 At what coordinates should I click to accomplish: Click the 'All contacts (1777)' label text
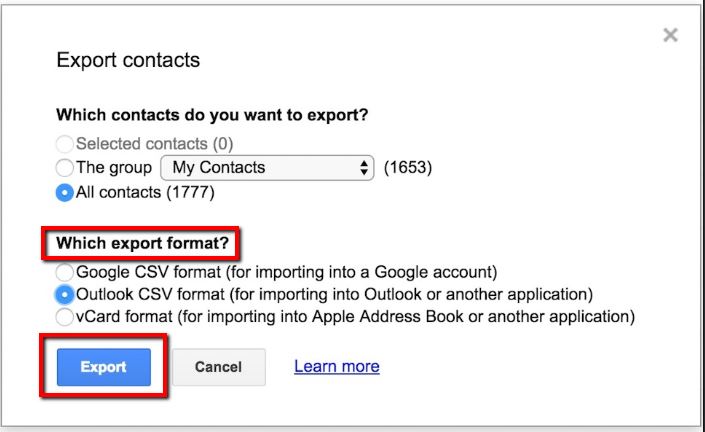click(x=145, y=192)
